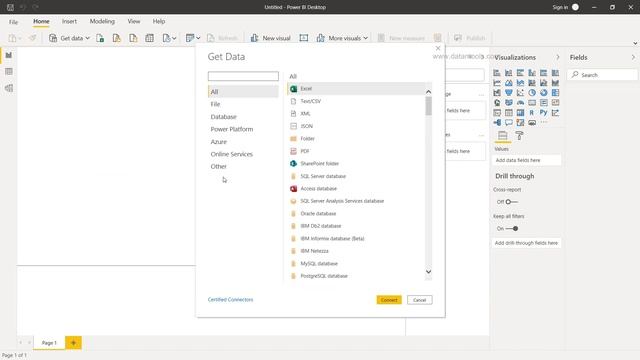Switch to the Insert ribbon tab
The image size is (640, 360).
69,21
